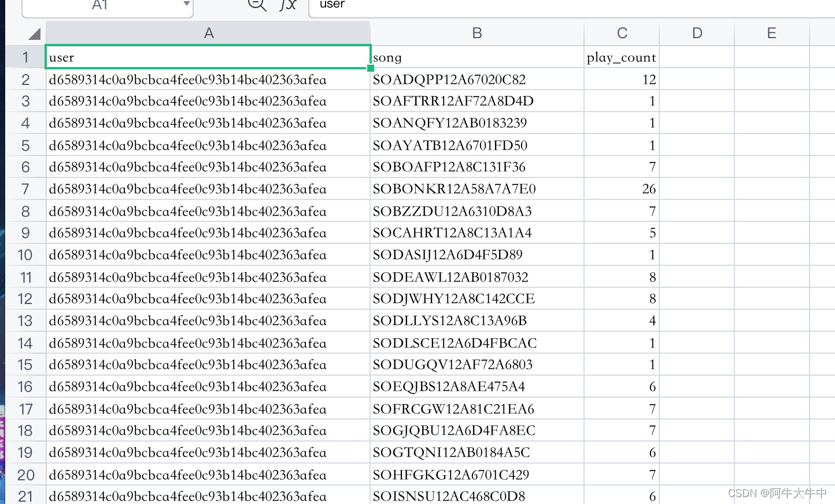This screenshot has width=835, height=504.
Task: Click cell SOISNSU12AC468C0D8
Action: pos(477,495)
